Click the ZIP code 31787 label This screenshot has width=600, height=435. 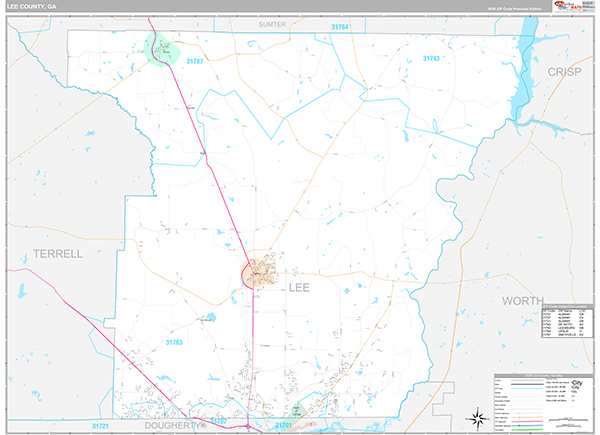point(195,61)
